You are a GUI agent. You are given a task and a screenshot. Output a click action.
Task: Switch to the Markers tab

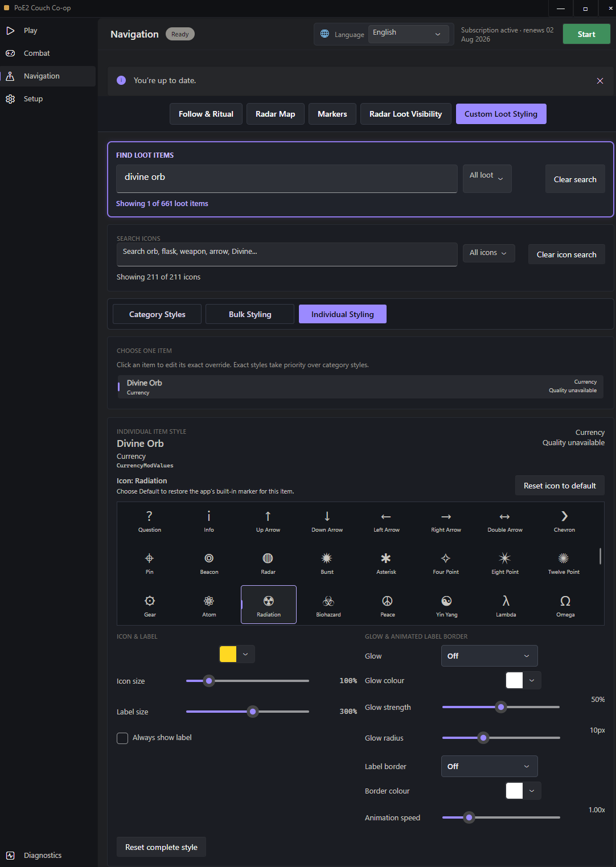pyautogui.click(x=332, y=114)
